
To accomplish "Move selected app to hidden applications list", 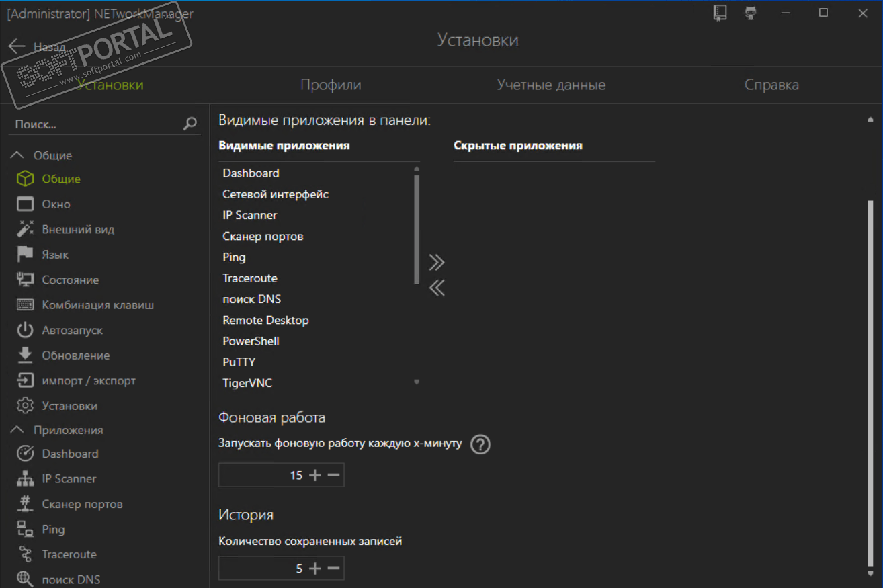I will point(437,262).
